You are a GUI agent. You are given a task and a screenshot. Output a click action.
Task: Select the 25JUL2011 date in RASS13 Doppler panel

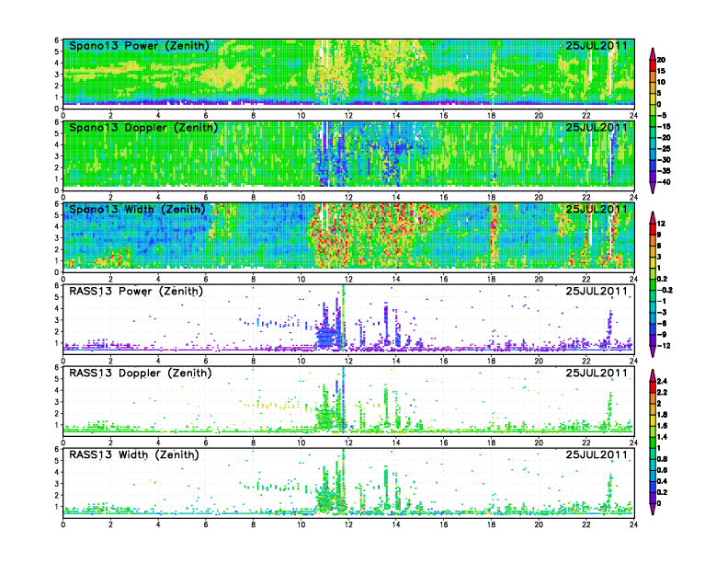[x=597, y=373]
